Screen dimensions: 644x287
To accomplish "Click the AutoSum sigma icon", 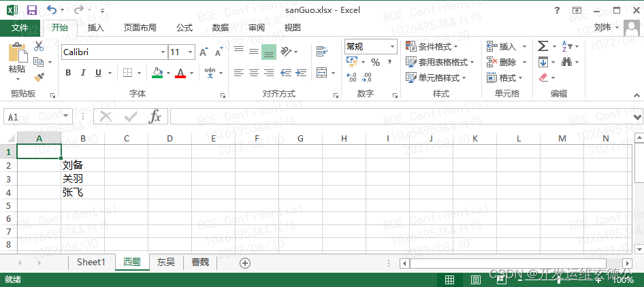I will coord(543,46).
